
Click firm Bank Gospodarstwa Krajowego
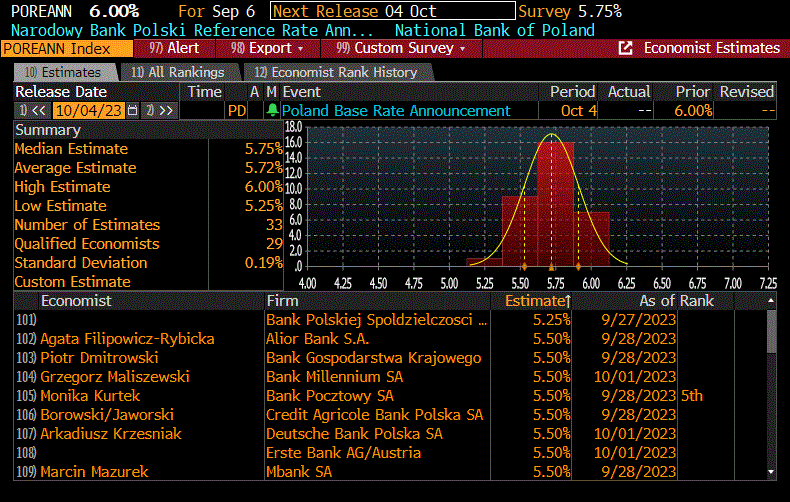[374, 358]
